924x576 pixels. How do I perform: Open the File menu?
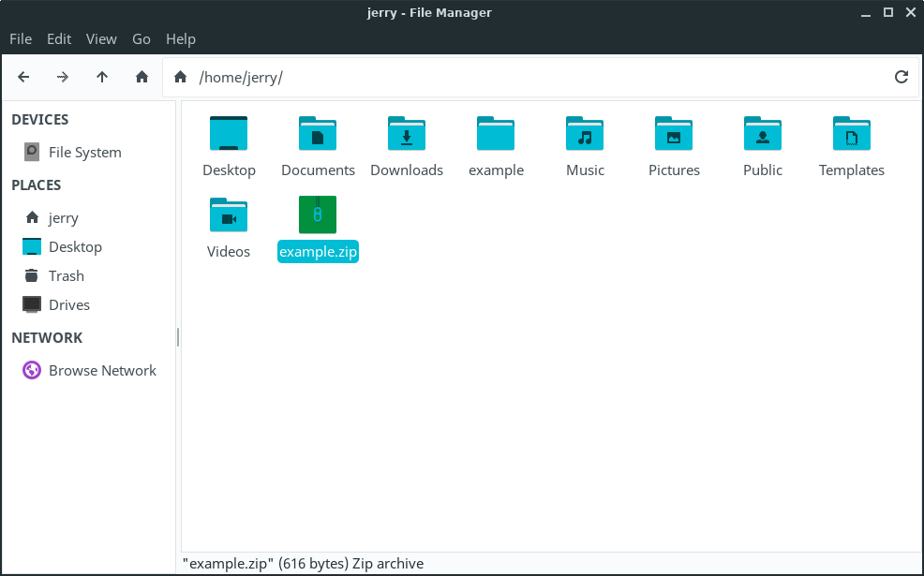click(x=21, y=38)
